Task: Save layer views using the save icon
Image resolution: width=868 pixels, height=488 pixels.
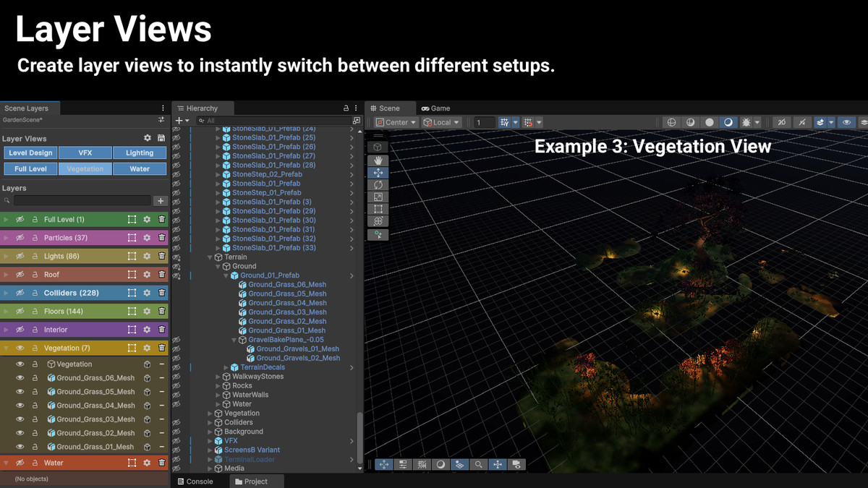Action: point(162,138)
